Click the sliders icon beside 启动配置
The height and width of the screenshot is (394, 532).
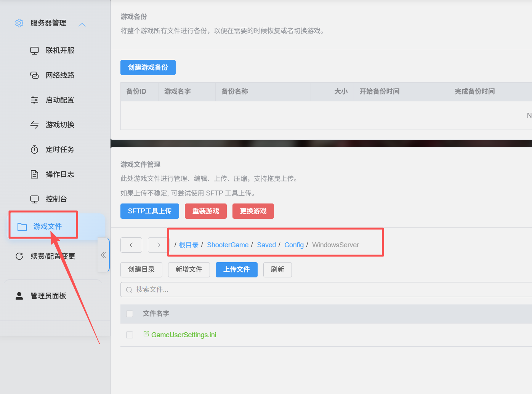pyautogui.click(x=34, y=100)
